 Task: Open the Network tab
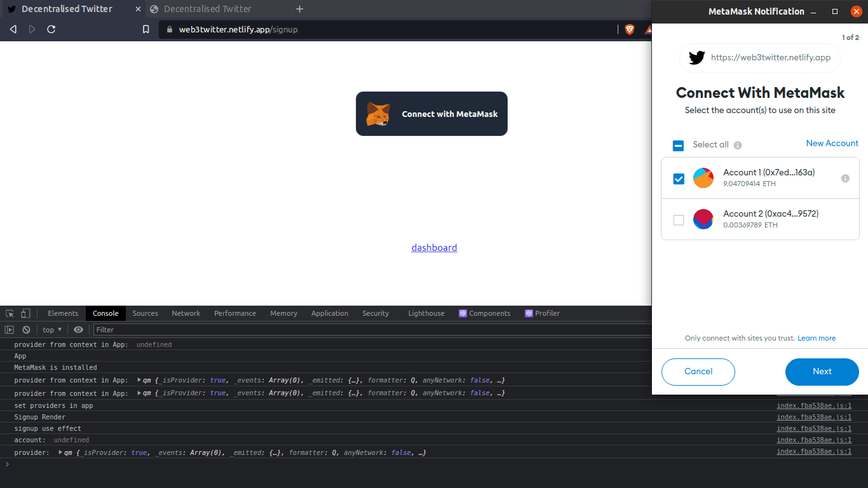point(186,313)
